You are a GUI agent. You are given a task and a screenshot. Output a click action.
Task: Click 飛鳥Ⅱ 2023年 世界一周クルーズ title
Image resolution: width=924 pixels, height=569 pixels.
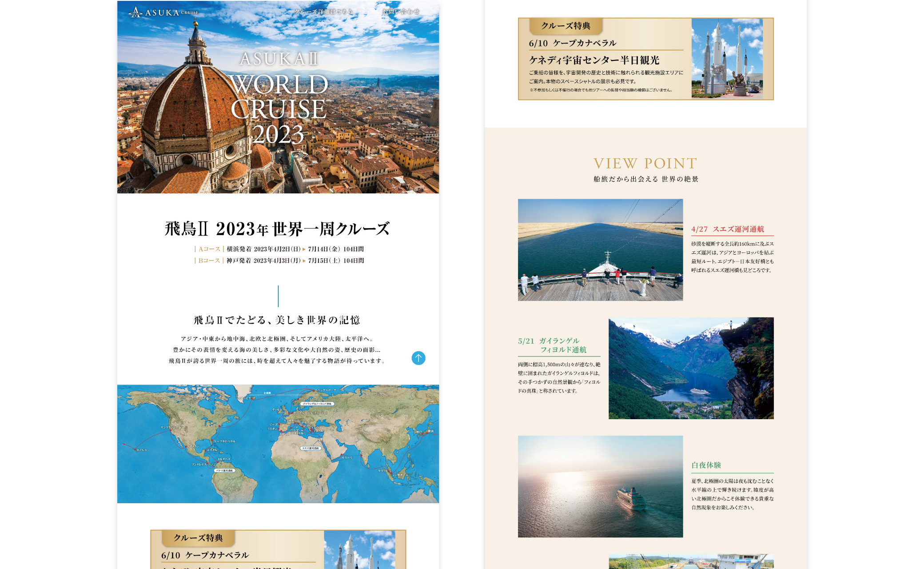[278, 229]
